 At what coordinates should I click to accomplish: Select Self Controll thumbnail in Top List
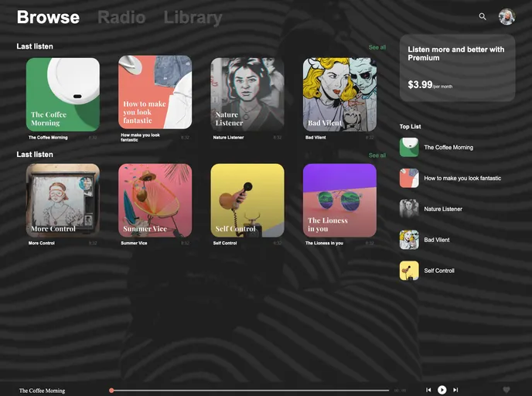(x=409, y=271)
